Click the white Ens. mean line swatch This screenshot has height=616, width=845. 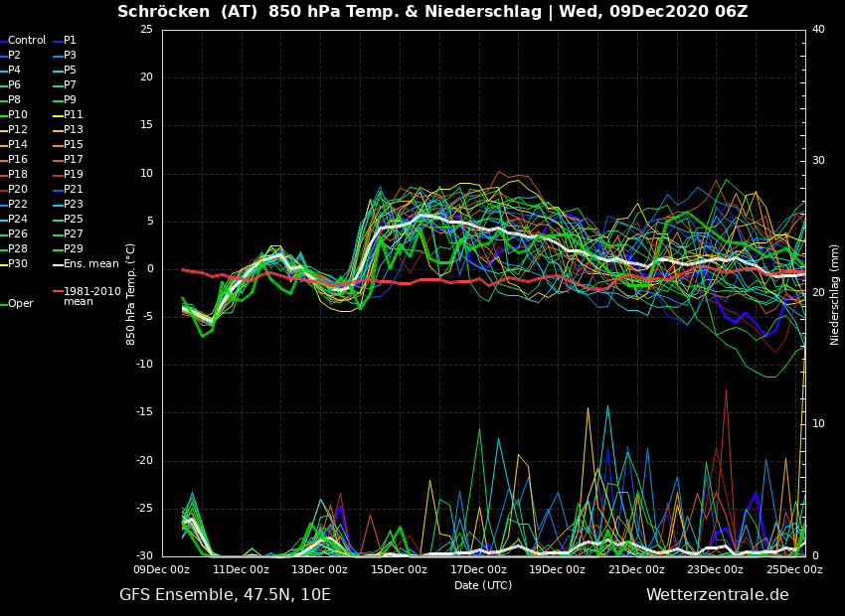pos(58,264)
